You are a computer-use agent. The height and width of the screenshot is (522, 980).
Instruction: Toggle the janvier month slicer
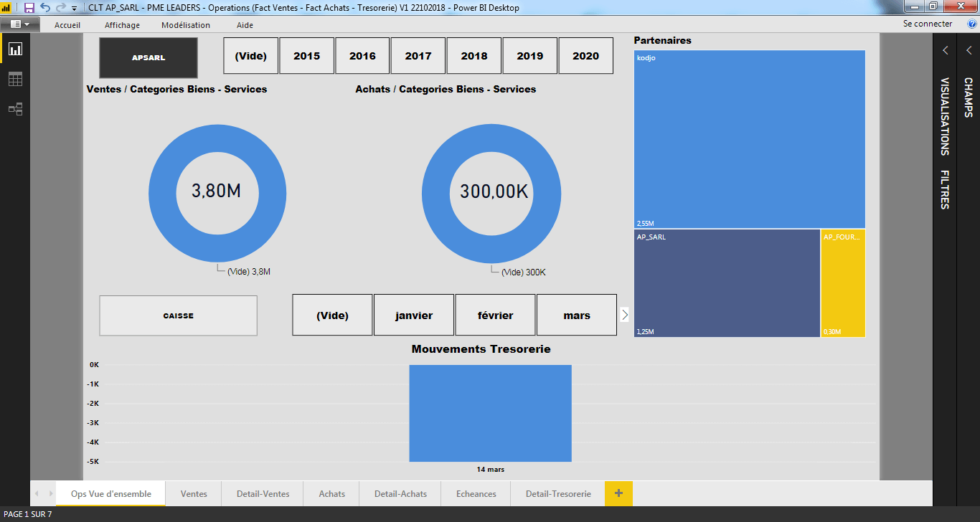coord(414,315)
